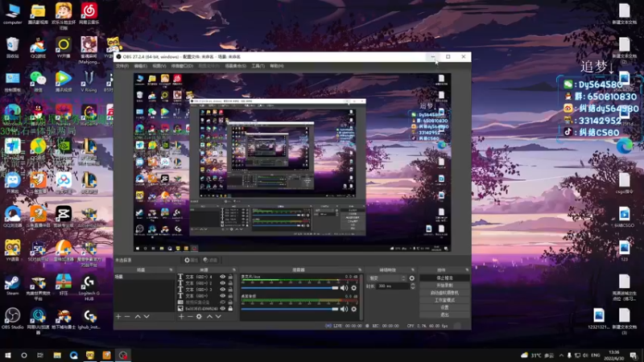
Task: Open OBS Studio desktop shortcut
Action: pos(12,319)
